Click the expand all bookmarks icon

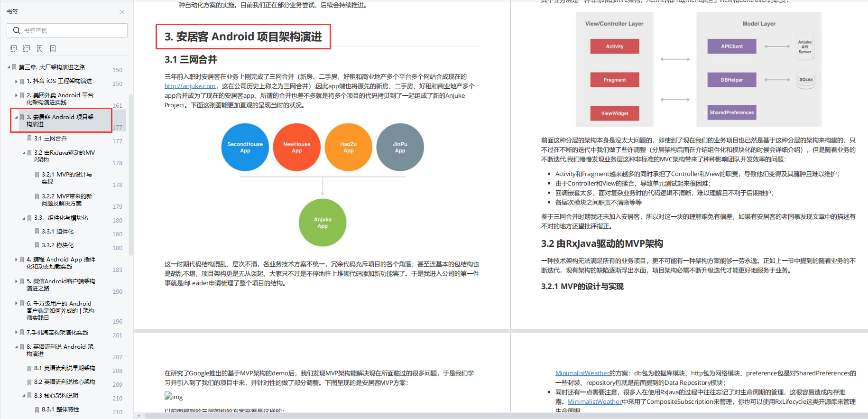pos(13,48)
